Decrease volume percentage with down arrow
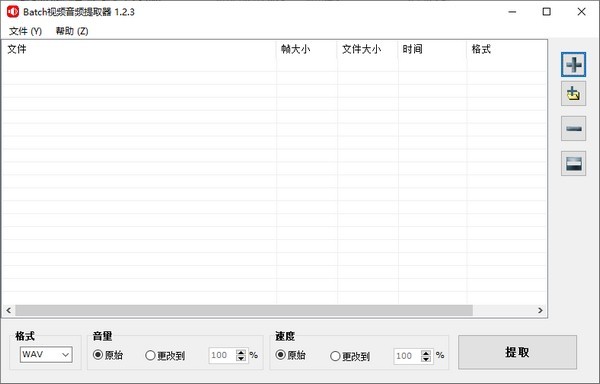The height and width of the screenshot is (384, 600). point(241,358)
